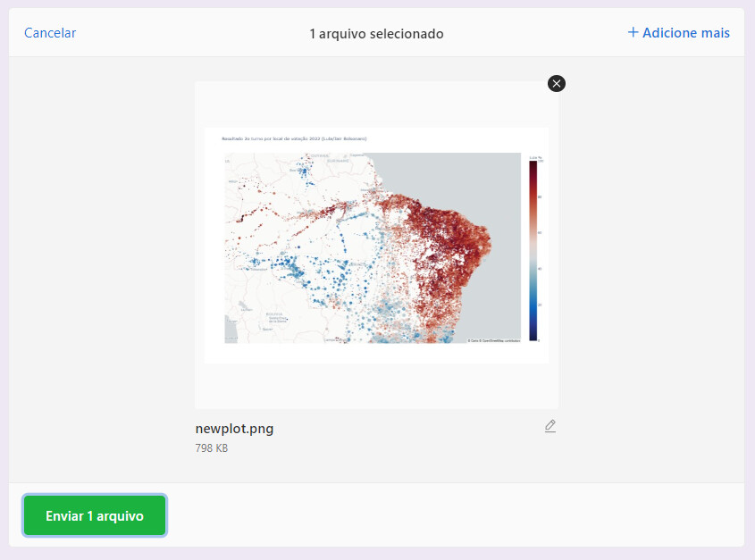Cancel the upload via Cancelar
This screenshot has width=755, height=560.
(x=50, y=33)
